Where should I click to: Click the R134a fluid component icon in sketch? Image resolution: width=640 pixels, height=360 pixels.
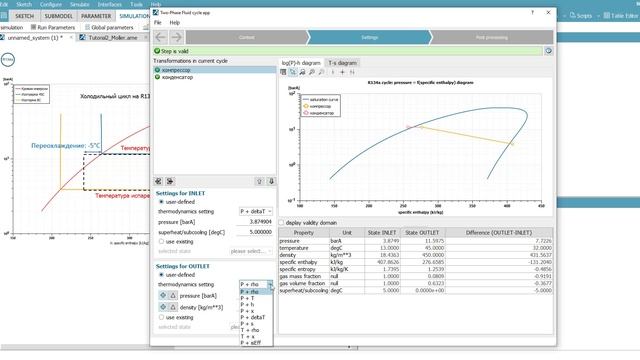coord(8,60)
